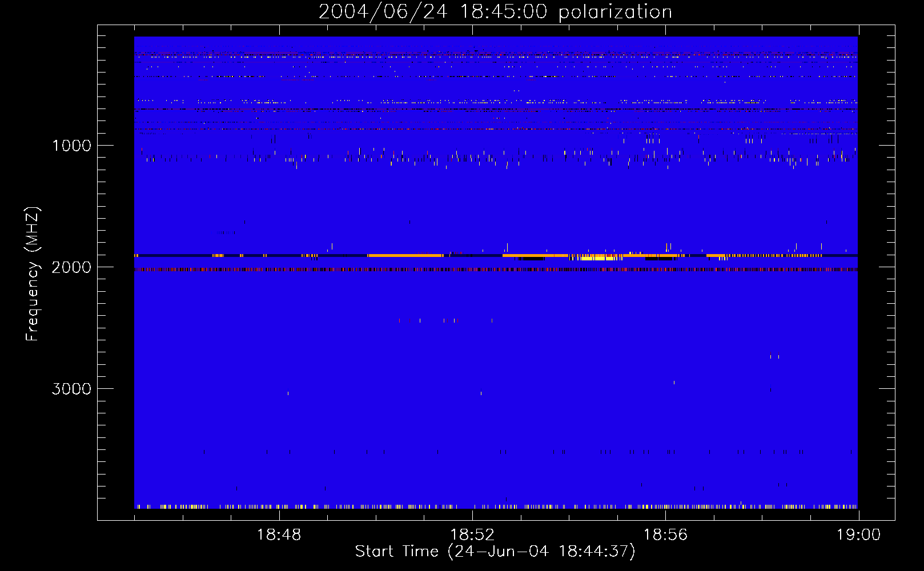The height and width of the screenshot is (571, 924).
Task: Click the plot title "2004/06/24 18:45:00 polarization"
Action: (x=495, y=12)
